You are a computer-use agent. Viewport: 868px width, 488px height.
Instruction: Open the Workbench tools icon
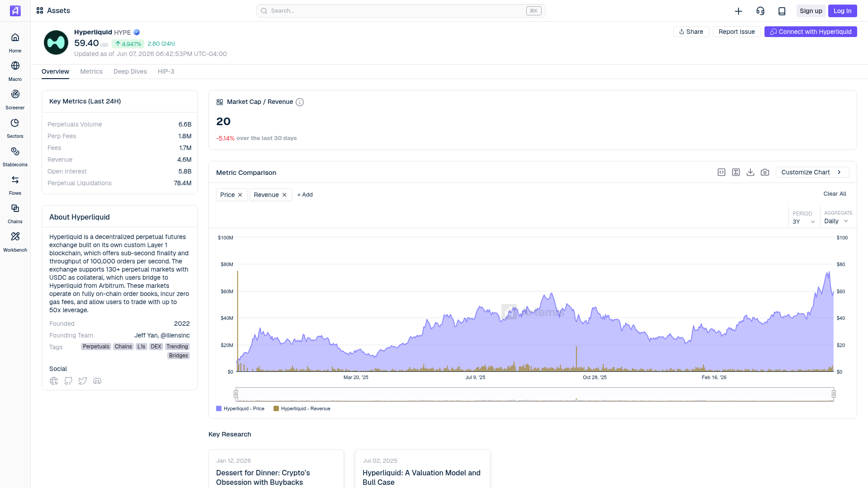click(x=15, y=237)
